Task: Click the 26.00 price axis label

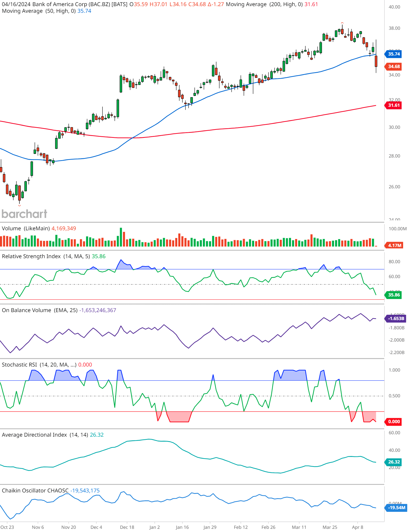Action: click(394, 187)
